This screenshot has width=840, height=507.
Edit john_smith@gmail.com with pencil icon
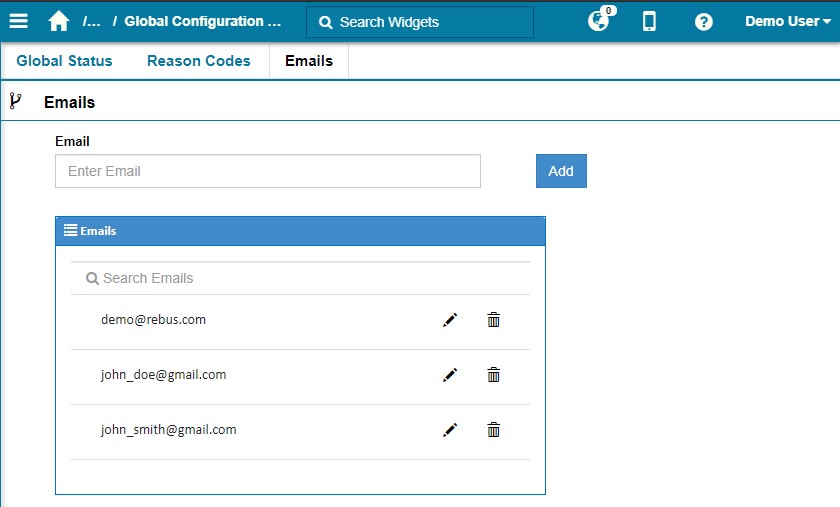450,430
